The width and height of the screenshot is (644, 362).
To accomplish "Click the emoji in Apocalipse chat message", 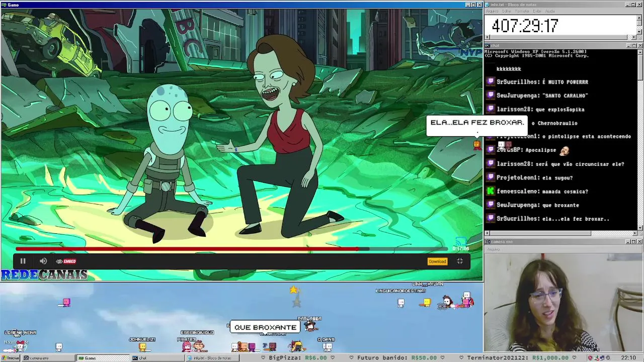I will (564, 150).
